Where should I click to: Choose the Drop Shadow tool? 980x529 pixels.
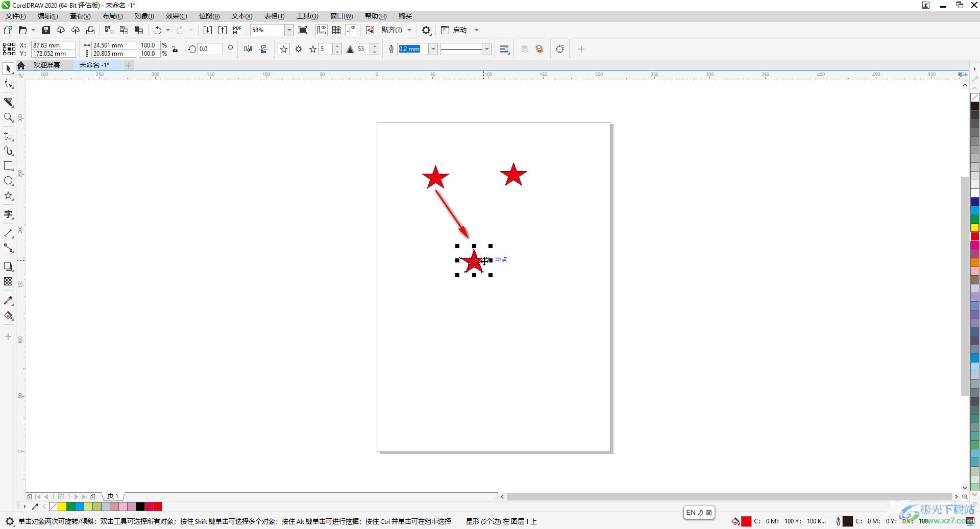[x=8, y=267]
